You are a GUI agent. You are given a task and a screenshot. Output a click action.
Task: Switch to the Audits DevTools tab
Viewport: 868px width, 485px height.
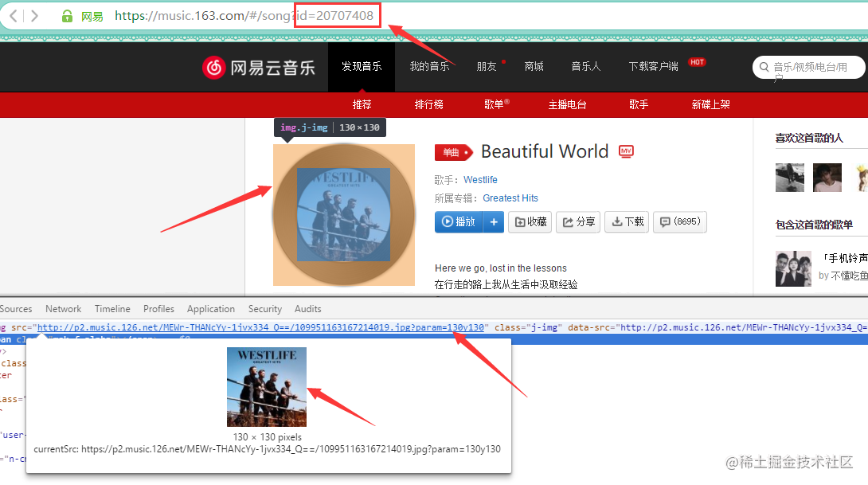coord(308,309)
